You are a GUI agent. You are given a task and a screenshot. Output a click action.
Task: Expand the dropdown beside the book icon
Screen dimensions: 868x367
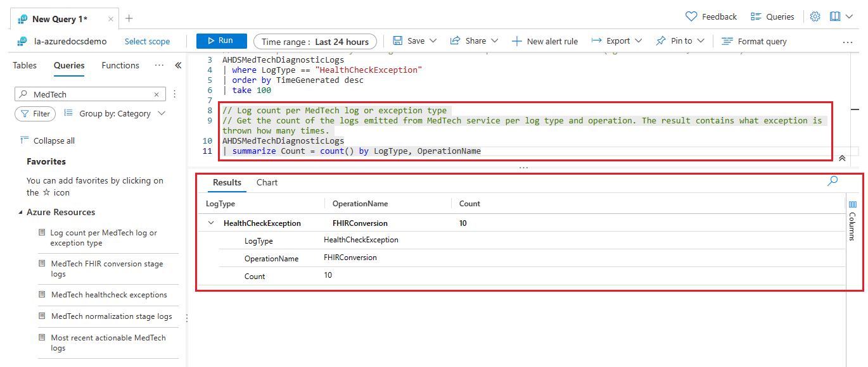[850, 16]
